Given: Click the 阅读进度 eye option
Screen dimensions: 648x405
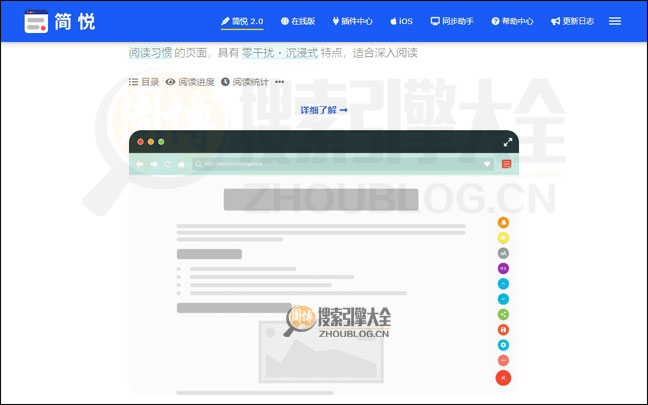Looking at the screenshot, I should pos(190,82).
